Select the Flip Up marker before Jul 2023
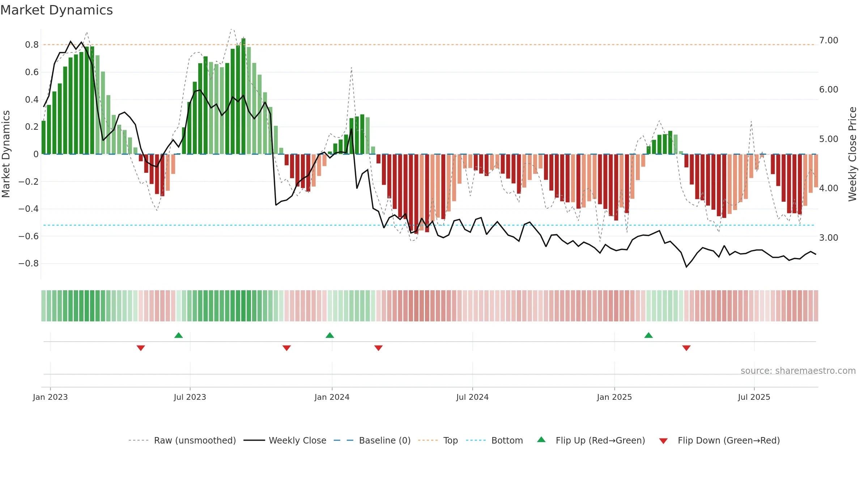Screen dimensions: 868x488 click(x=179, y=335)
